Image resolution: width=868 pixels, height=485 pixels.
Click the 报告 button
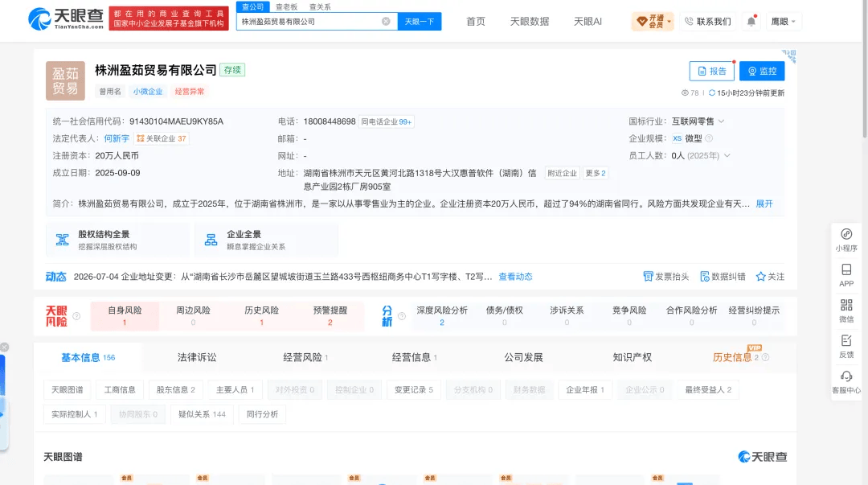(x=712, y=71)
